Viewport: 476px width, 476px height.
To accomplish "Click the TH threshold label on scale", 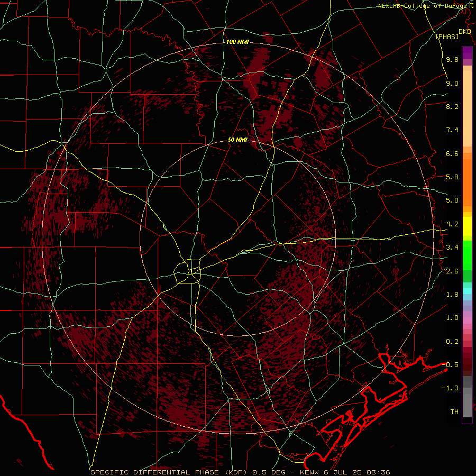I will [x=454, y=412].
